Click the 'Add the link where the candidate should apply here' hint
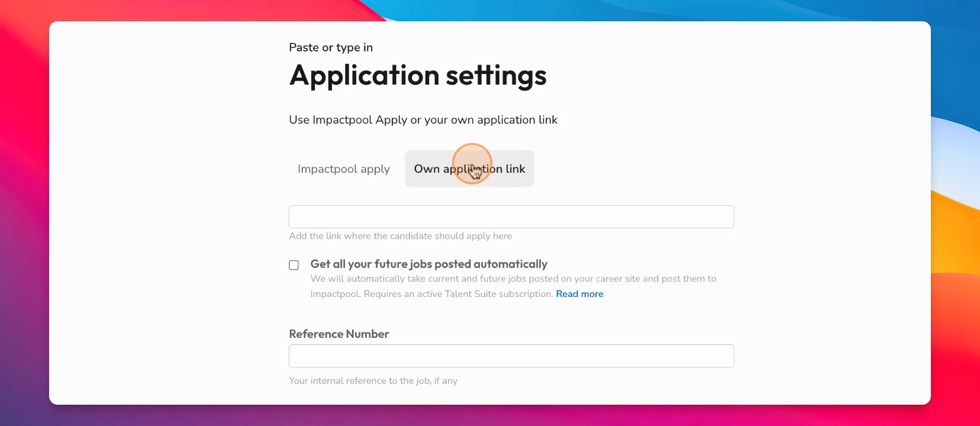This screenshot has height=426, width=980. 401,236
